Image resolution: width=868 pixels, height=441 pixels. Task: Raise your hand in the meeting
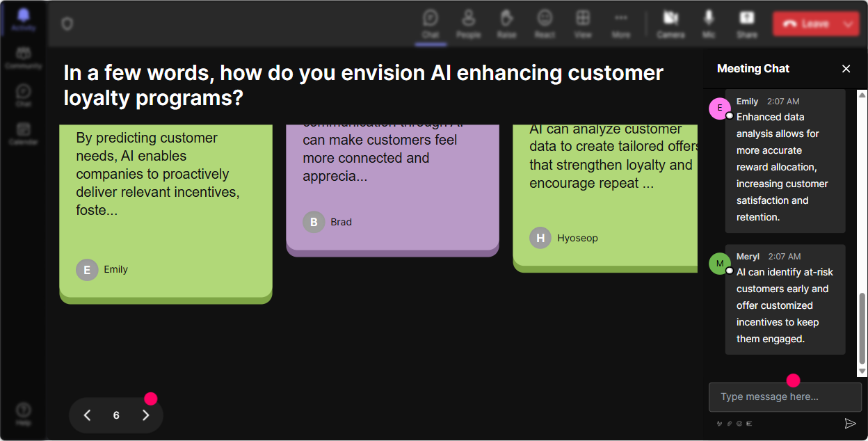[506, 24]
